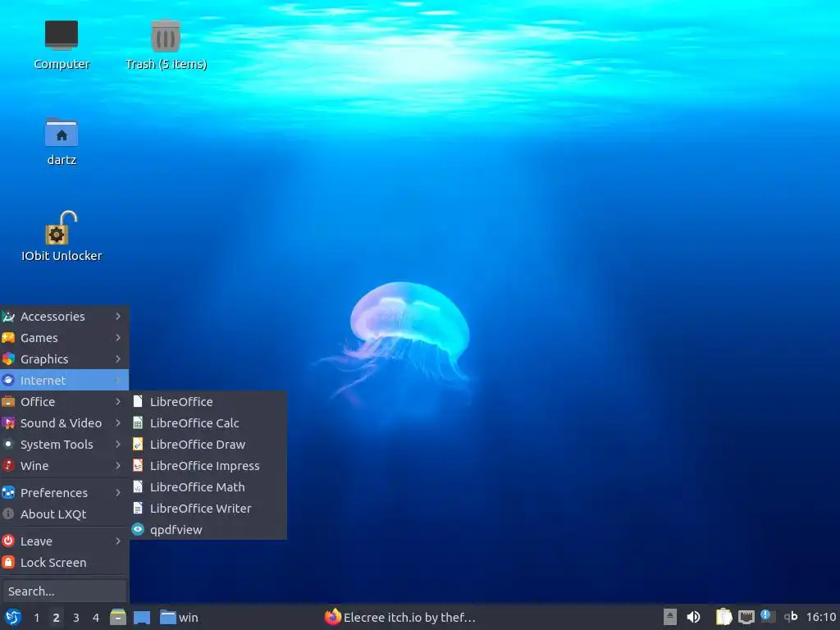Expand the Sound & Video chevron arrow
Screen dimensions: 840x630
[x=118, y=423]
